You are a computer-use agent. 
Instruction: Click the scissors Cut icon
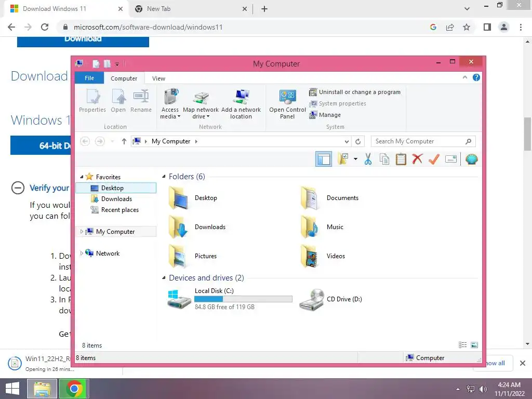click(x=368, y=159)
